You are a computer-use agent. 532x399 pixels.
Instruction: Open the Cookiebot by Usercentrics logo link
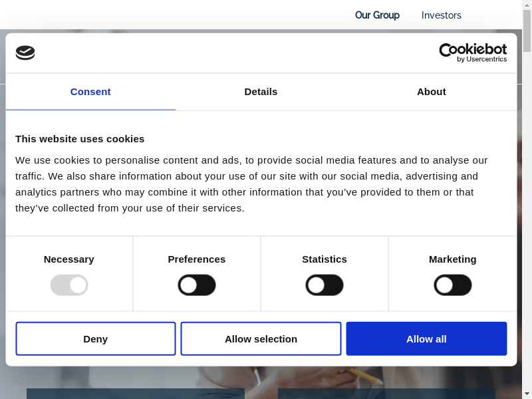point(473,53)
